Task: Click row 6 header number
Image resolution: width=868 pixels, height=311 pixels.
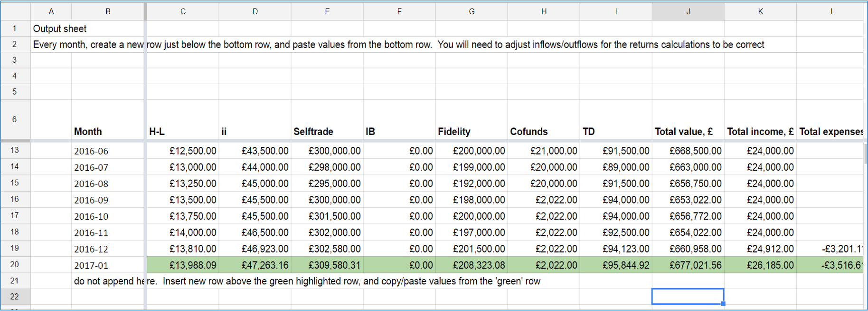Action: point(15,119)
